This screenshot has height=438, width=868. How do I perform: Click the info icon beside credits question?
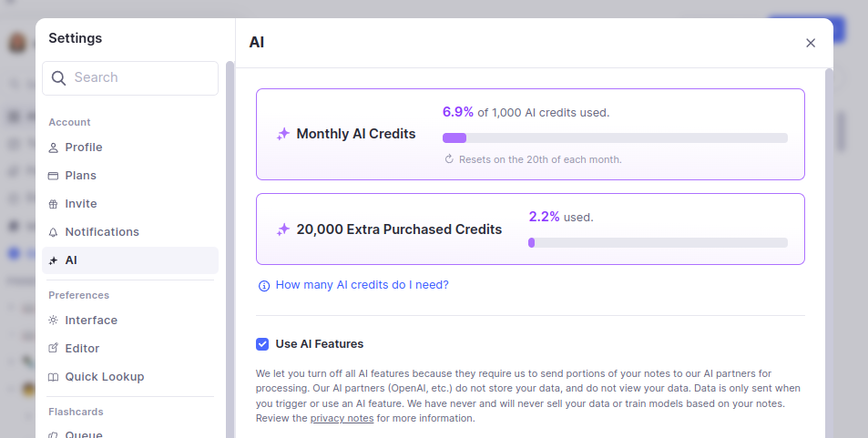(x=264, y=285)
